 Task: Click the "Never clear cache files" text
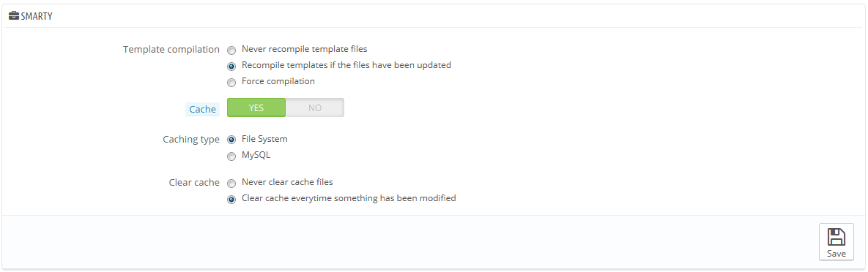287,181
